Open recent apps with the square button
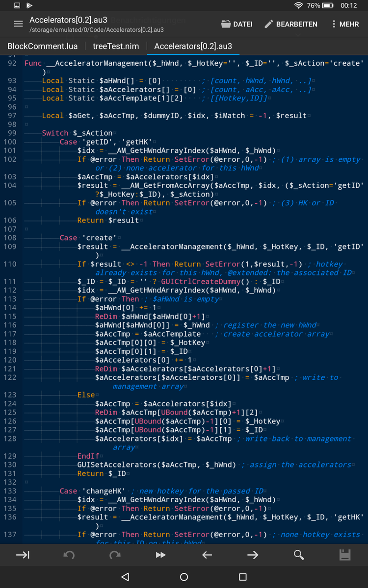Screen dimensions: 368x588 click(x=242, y=577)
